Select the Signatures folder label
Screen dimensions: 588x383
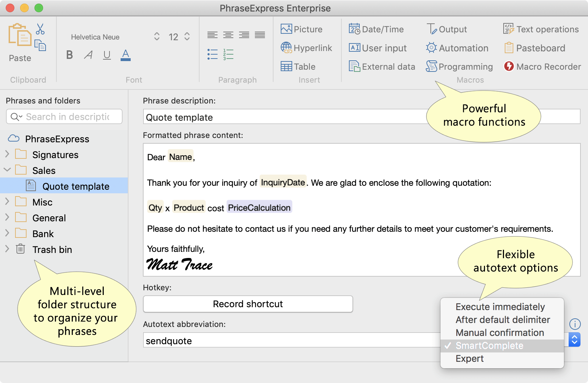[x=55, y=155]
